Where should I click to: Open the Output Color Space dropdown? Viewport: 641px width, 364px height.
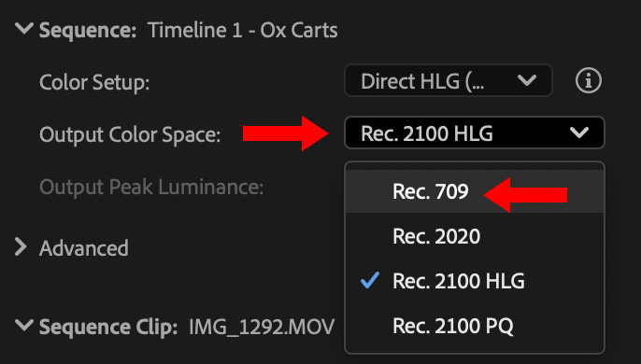click(475, 133)
